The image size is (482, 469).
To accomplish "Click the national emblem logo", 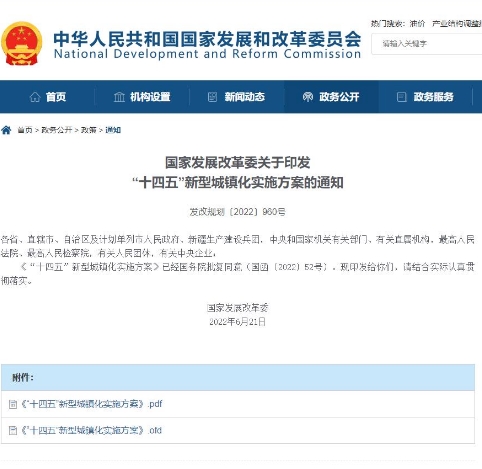I will pyautogui.click(x=21, y=44).
